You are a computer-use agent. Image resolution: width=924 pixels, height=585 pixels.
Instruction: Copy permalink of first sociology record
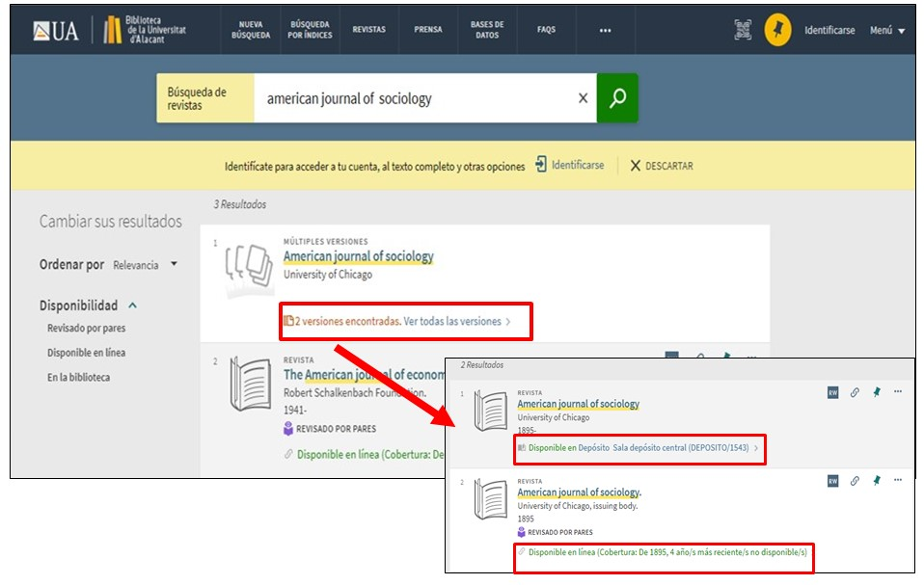click(855, 392)
